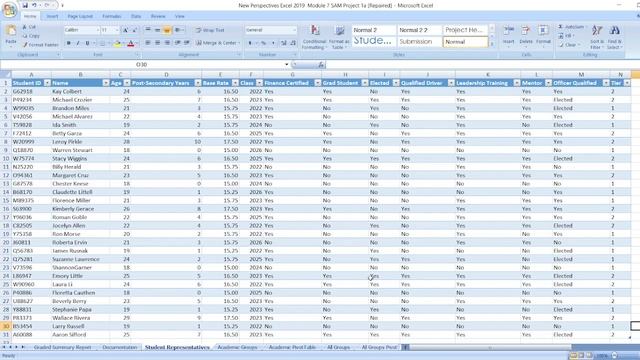Click the Paste clipboard icon
The height and width of the screenshot is (360, 640).
coord(11,31)
